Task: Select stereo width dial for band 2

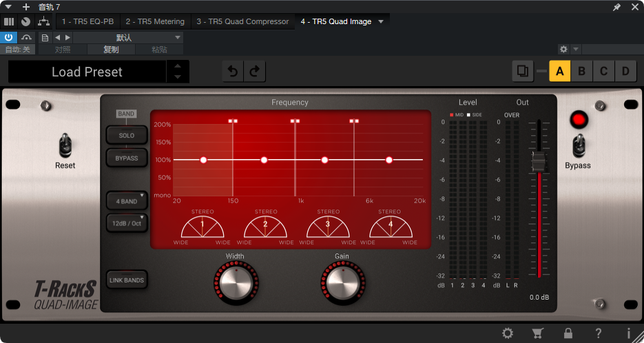Action: point(265,227)
